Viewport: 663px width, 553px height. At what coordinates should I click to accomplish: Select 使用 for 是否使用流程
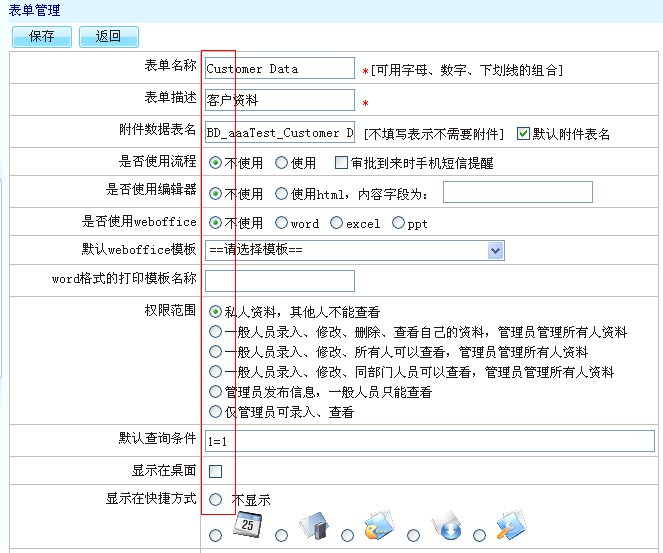click(282, 163)
